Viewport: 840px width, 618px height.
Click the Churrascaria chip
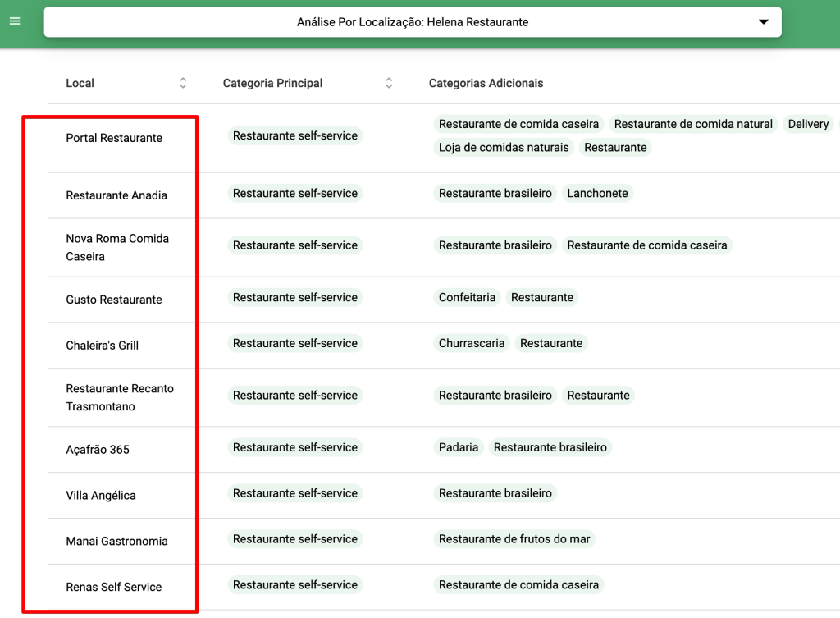(472, 343)
